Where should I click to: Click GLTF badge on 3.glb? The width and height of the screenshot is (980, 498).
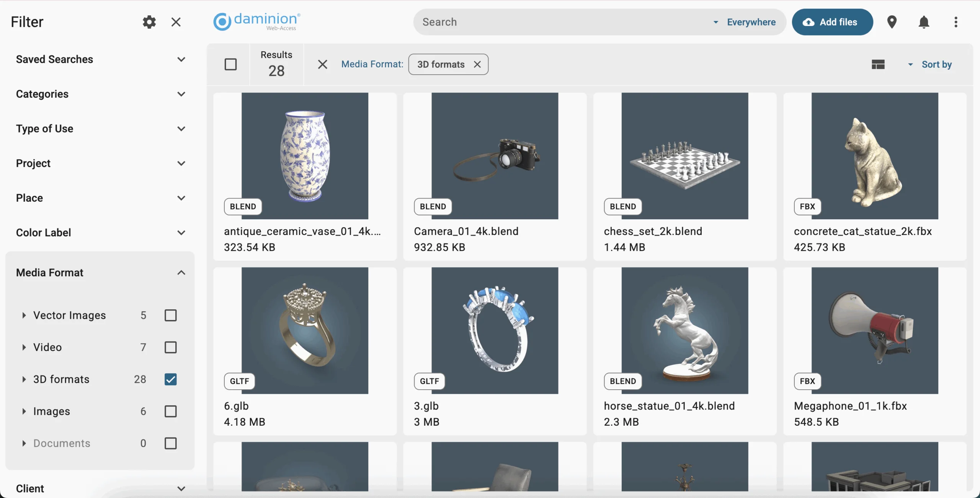click(x=430, y=381)
